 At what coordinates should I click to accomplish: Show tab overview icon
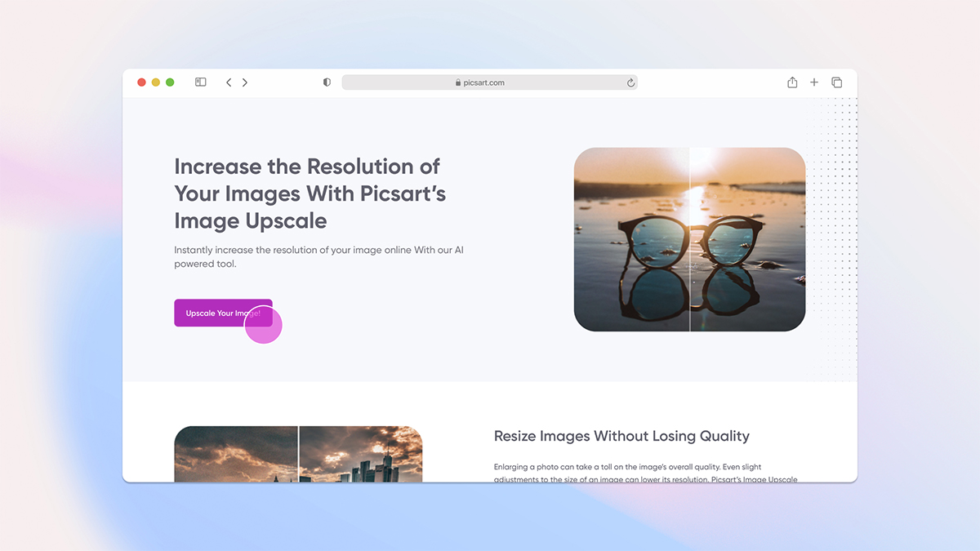click(x=836, y=82)
